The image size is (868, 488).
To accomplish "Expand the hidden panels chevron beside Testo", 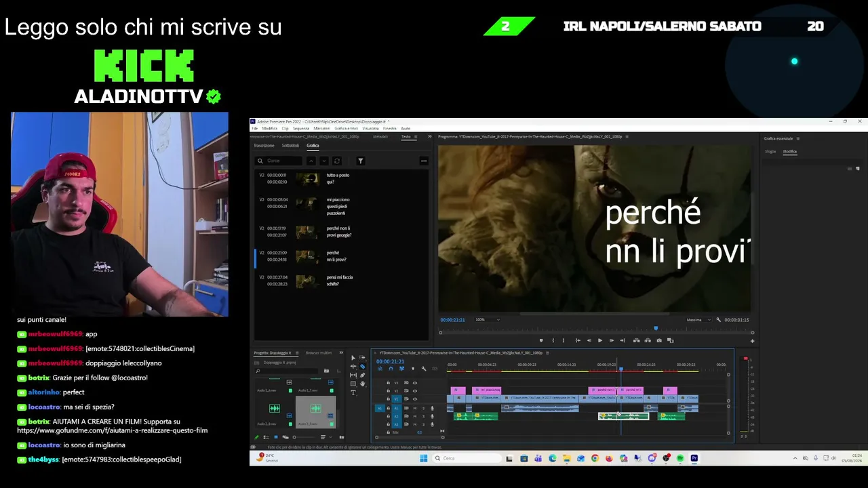I will point(429,137).
